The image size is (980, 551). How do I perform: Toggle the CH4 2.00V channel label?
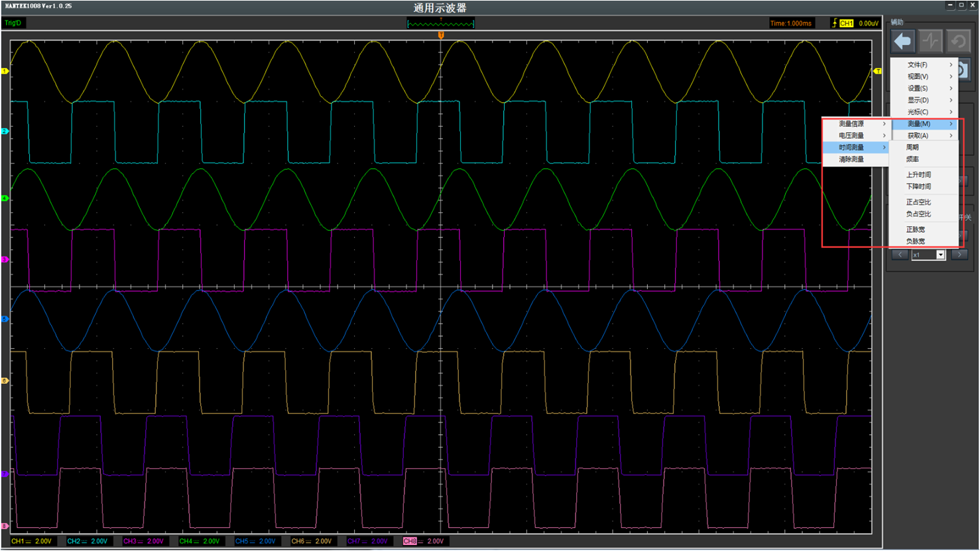point(199,541)
